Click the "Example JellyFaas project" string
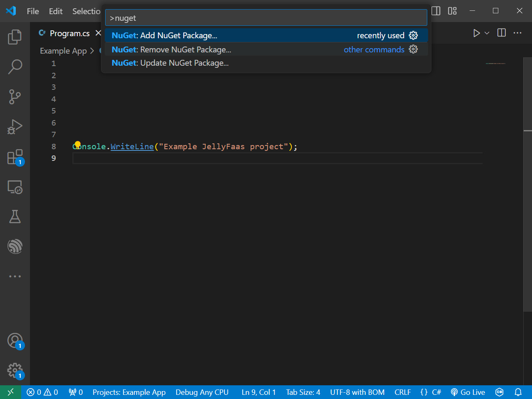The image size is (532, 399). pyautogui.click(x=224, y=146)
